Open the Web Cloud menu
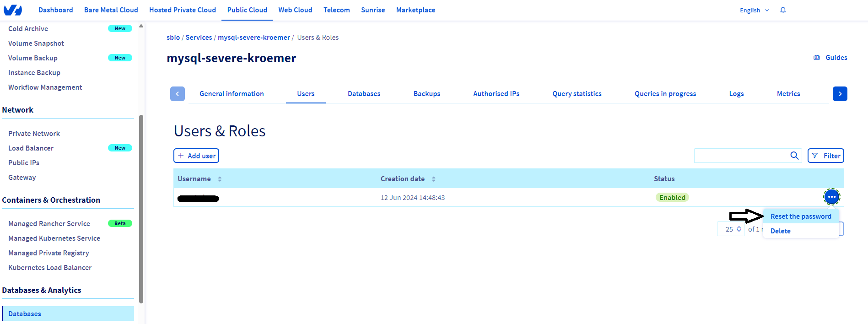 [x=295, y=10]
